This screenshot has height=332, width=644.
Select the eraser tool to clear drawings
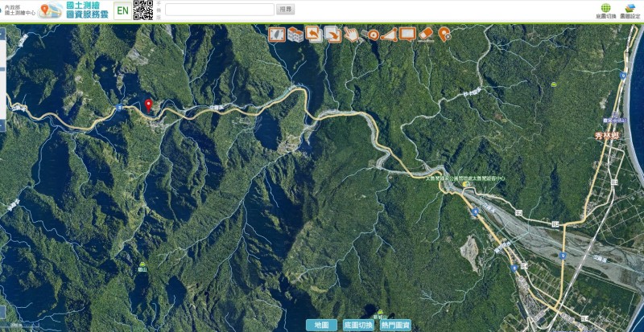click(426, 35)
